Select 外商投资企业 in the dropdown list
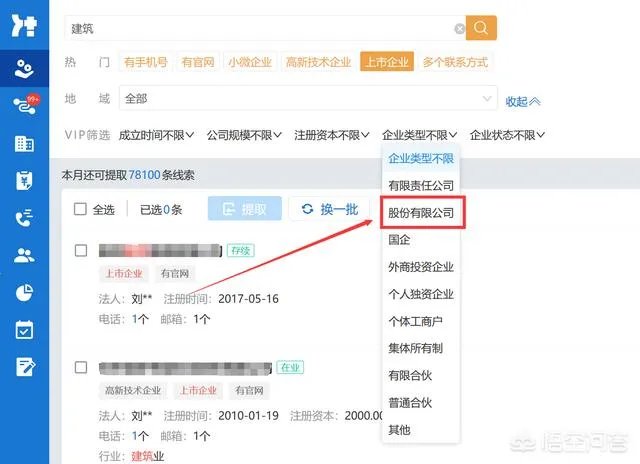 pos(421,267)
